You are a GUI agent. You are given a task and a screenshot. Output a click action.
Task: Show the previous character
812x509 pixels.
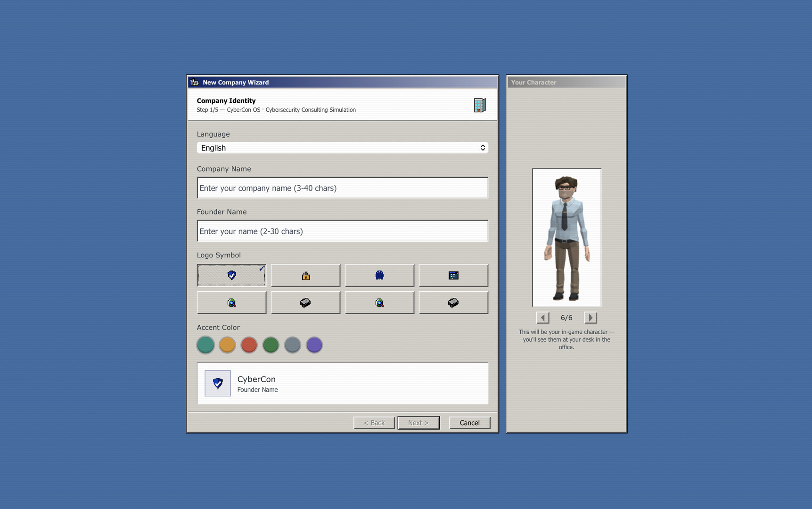click(x=543, y=318)
